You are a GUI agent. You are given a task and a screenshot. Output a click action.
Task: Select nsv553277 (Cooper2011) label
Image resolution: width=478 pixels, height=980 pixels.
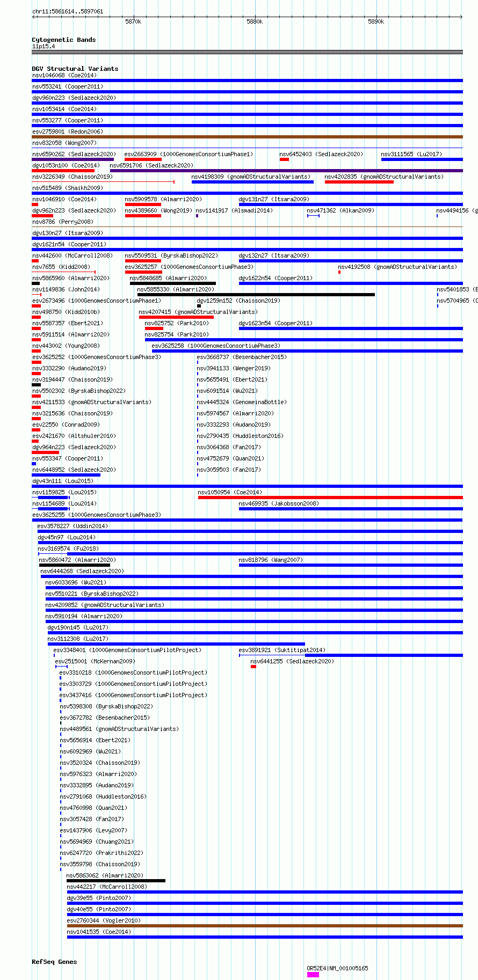pos(68,120)
